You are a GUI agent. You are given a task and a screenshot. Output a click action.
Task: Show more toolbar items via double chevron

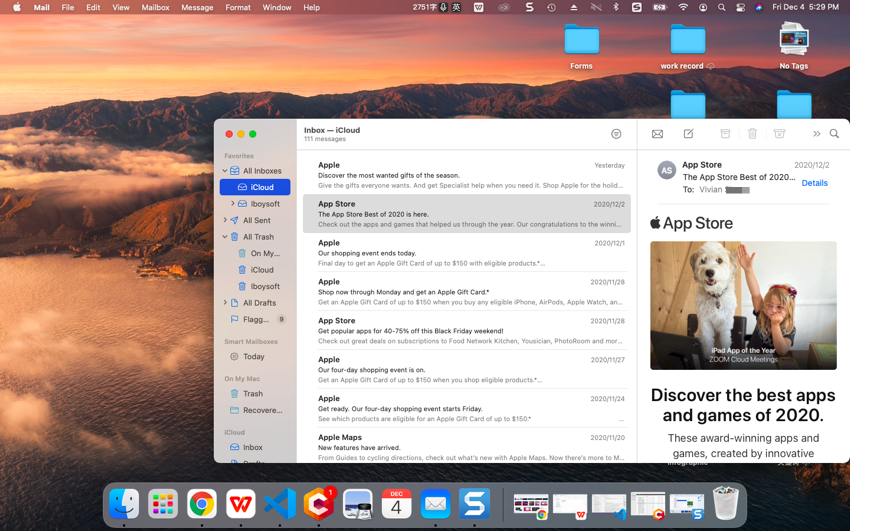point(816,134)
